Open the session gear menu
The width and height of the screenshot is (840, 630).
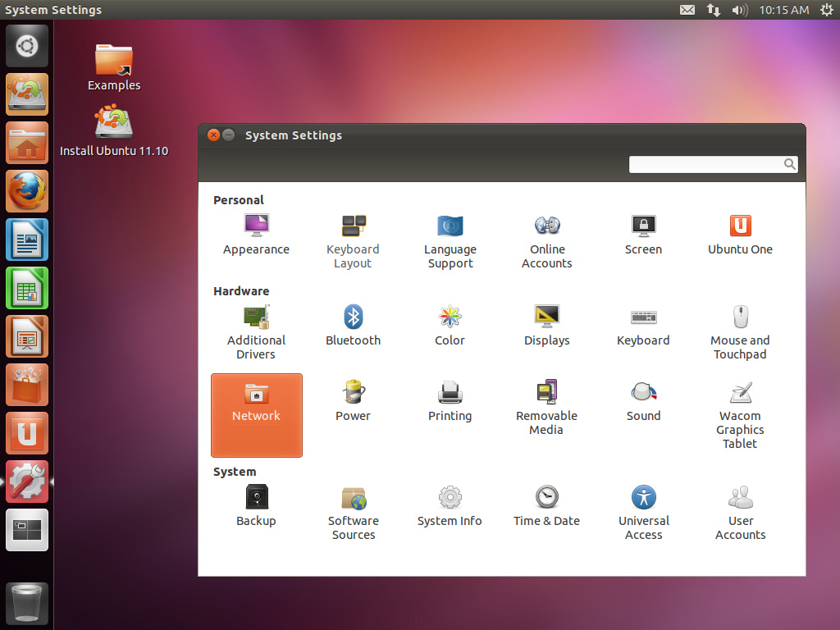coord(827,10)
